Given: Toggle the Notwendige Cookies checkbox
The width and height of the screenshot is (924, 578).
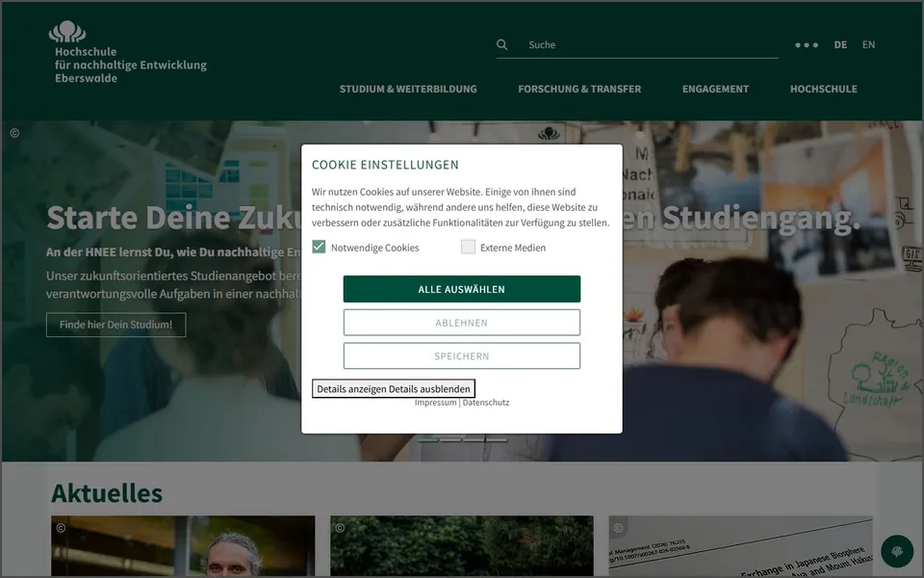Looking at the screenshot, I should (319, 247).
